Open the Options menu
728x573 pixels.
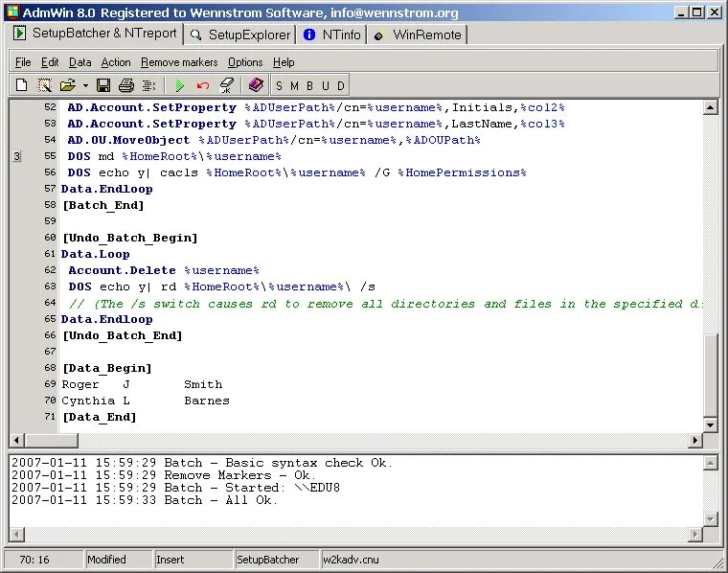[x=245, y=62]
